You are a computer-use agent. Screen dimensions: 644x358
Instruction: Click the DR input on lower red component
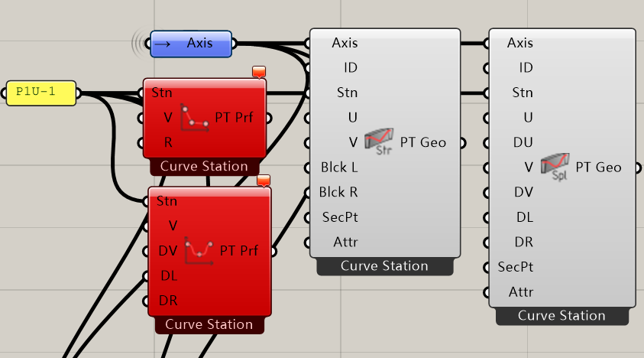pos(167,301)
